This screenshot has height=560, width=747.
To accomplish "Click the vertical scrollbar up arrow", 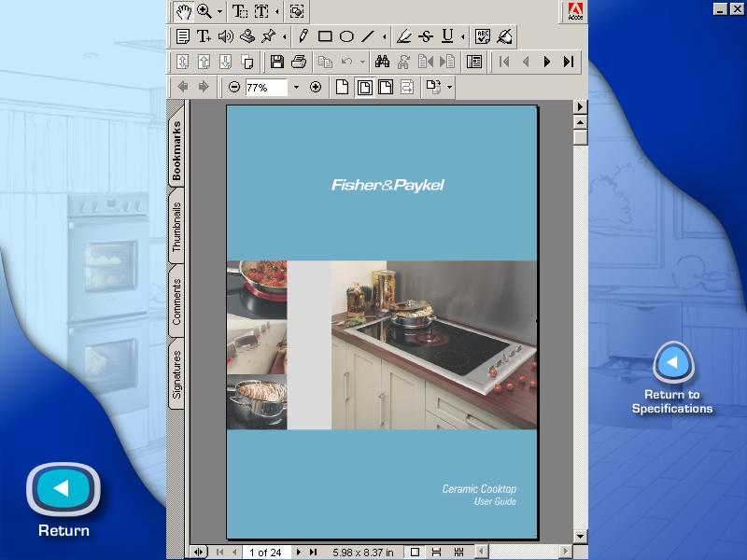I will (x=580, y=122).
